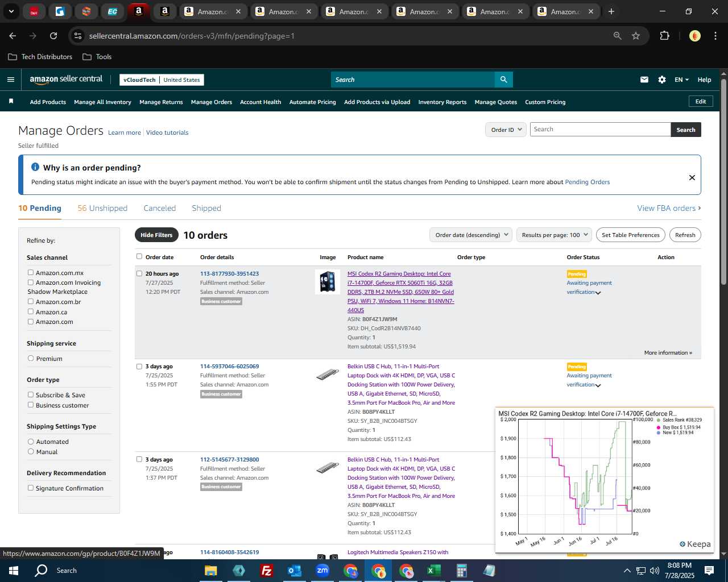
Task: Open Outlook from the taskbar
Action: [x=294, y=571]
